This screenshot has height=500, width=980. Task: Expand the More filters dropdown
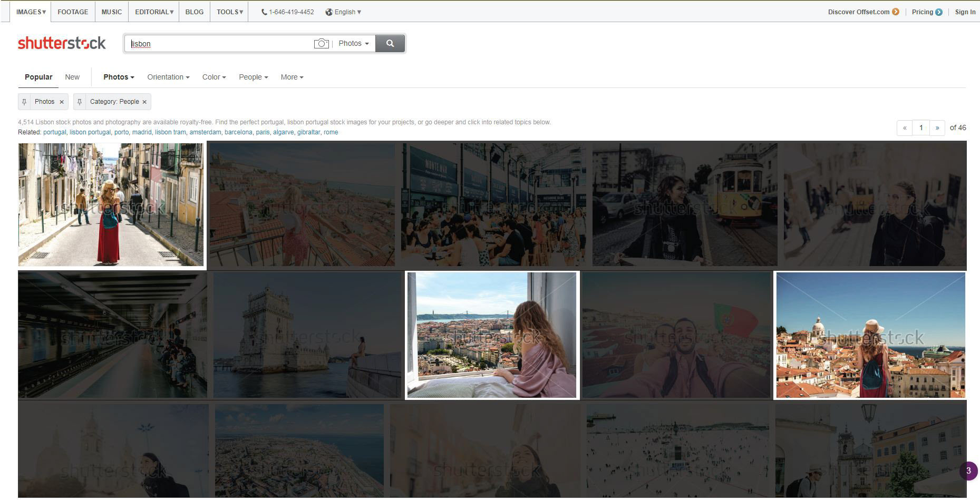point(292,77)
